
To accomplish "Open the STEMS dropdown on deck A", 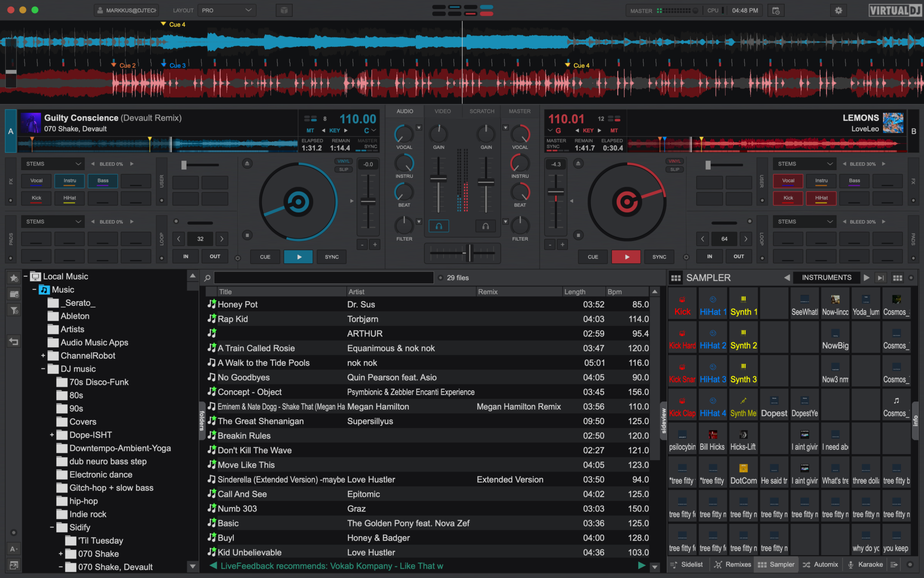I will coord(52,163).
